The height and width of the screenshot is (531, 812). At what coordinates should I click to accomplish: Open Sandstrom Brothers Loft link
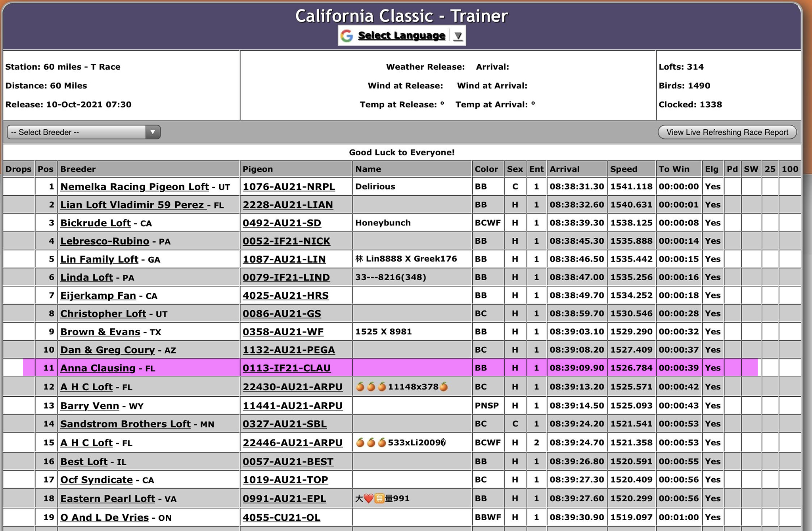pos(125,424)
